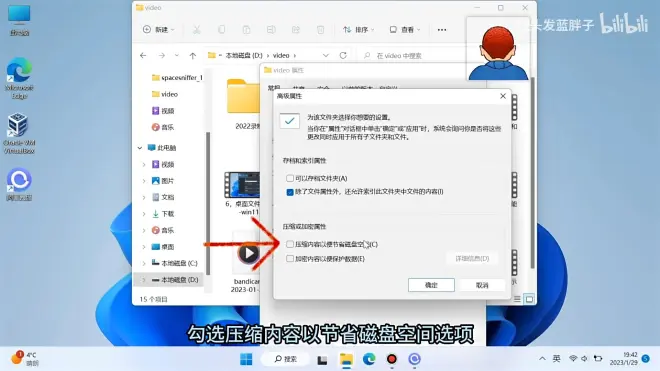660x371 pixels.
Task: Click 本地磁盘 (D:) in address breadcrumb
Action: pos(244,55)
